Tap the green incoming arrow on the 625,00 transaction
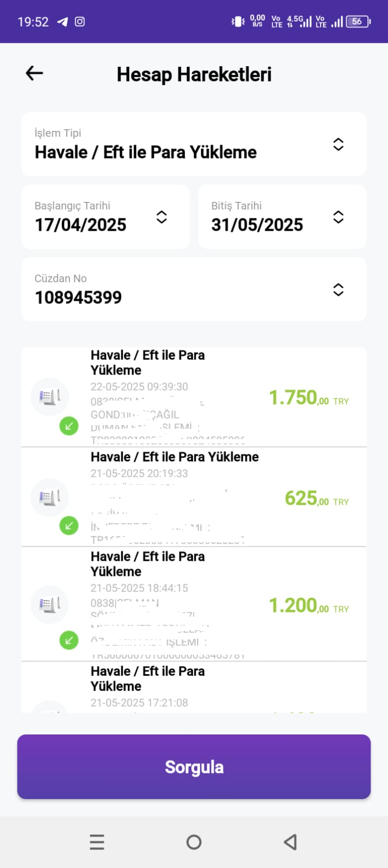Viewport: 388px width, 868px height. coord(69,525)
